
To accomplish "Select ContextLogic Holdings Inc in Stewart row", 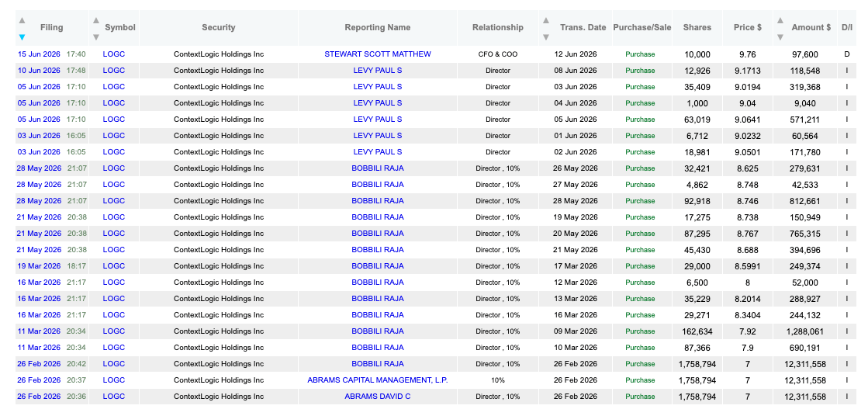I will point(218,54).
